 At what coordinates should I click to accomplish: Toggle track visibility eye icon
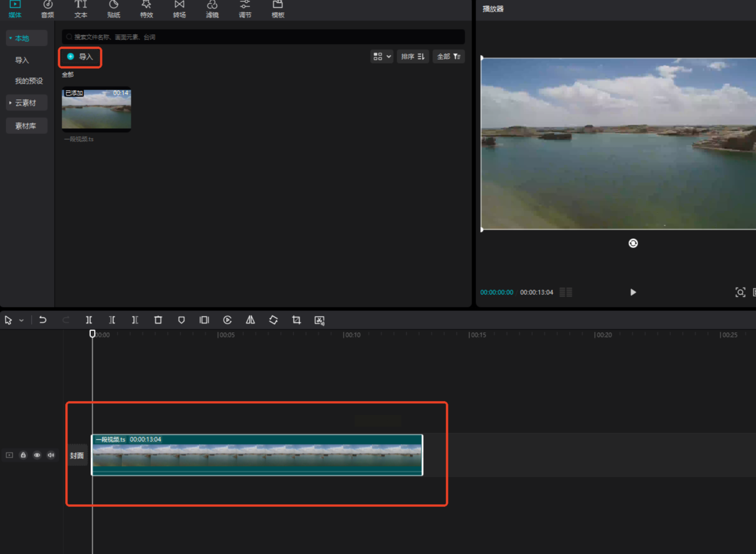[x=37, y=455]
